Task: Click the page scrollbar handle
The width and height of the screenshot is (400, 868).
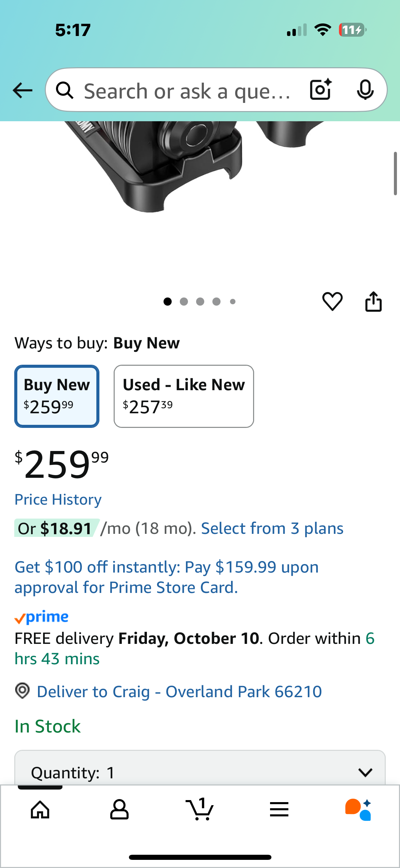Action: pos(395,174)
